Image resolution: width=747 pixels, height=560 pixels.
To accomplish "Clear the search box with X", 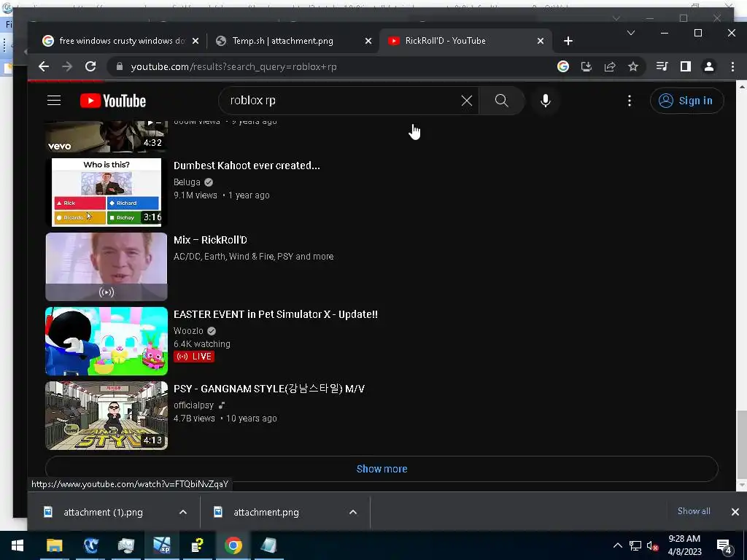I will 466,101.
